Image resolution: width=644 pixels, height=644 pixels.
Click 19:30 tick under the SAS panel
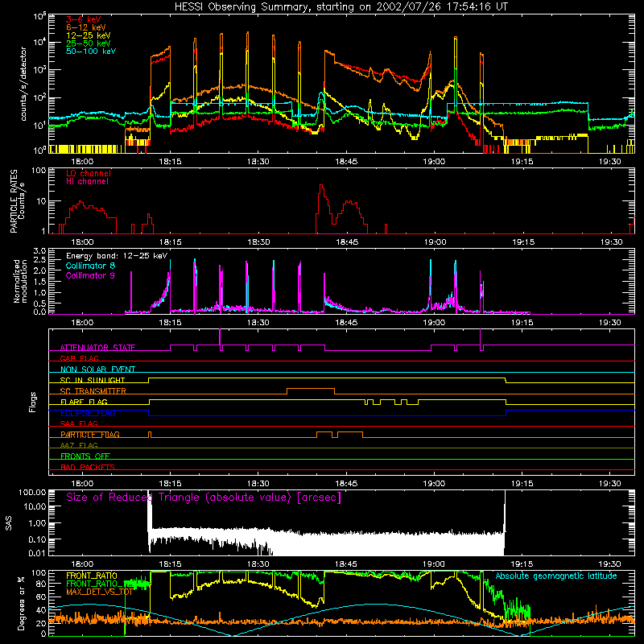[610, 564]
